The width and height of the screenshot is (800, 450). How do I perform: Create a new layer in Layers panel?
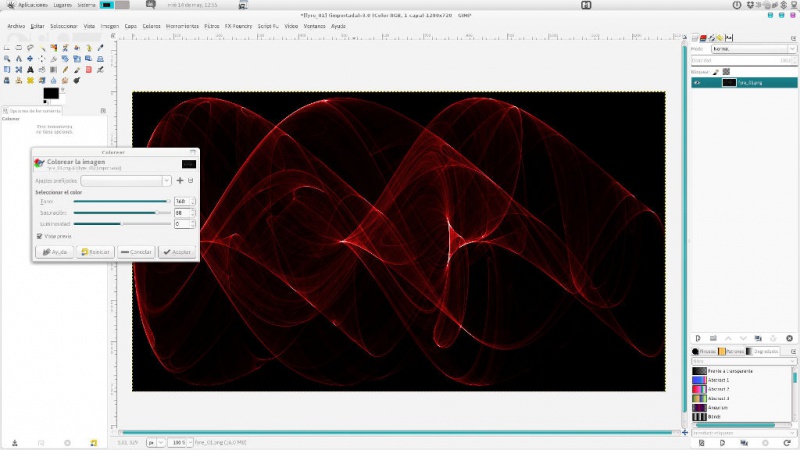point(698,338)
